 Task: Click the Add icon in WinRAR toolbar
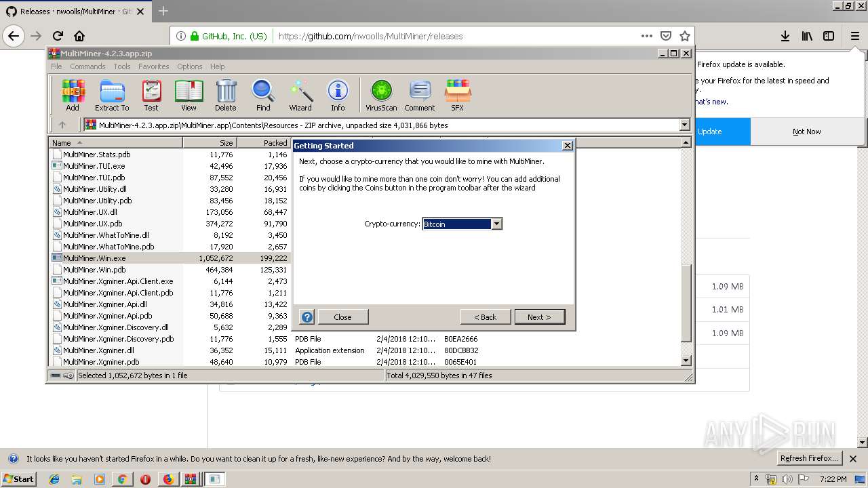[73, 95]
